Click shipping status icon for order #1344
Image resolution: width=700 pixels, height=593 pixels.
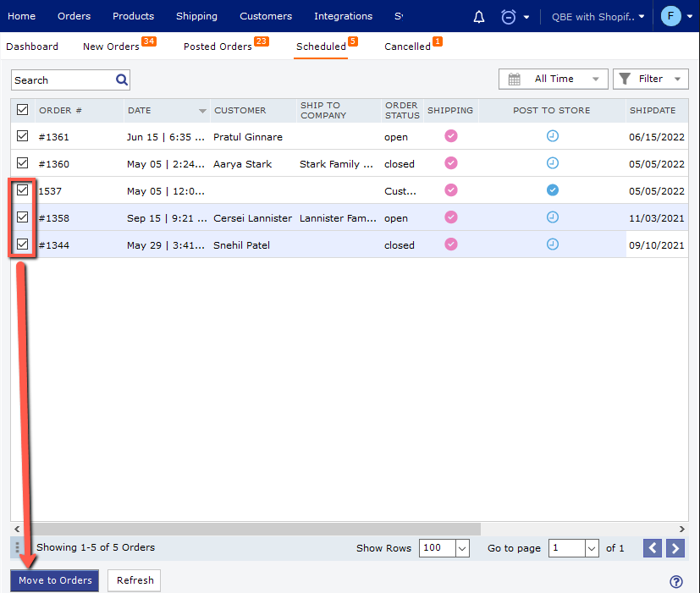tap(451, 244)
